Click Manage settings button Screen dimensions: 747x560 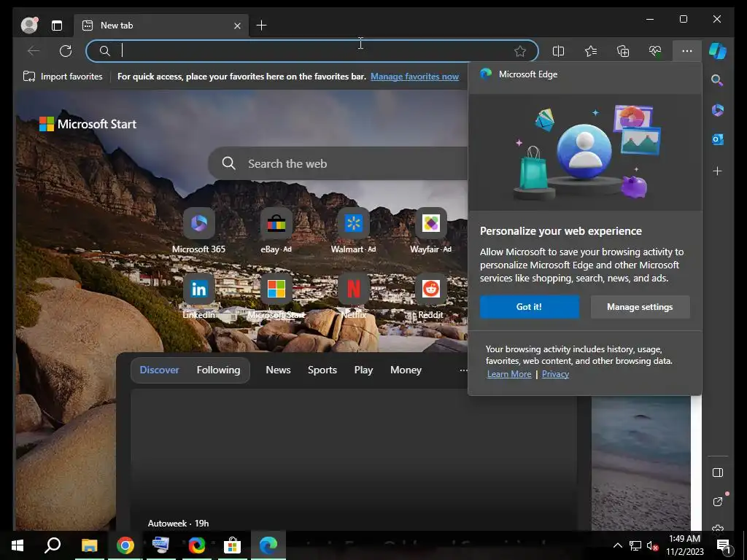point(640,307)
